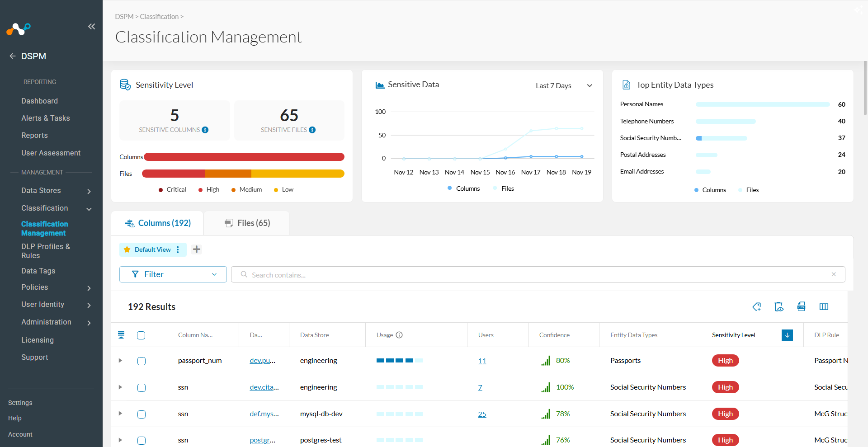Collapse the left sidebar with double chevron

pos(92,27)
